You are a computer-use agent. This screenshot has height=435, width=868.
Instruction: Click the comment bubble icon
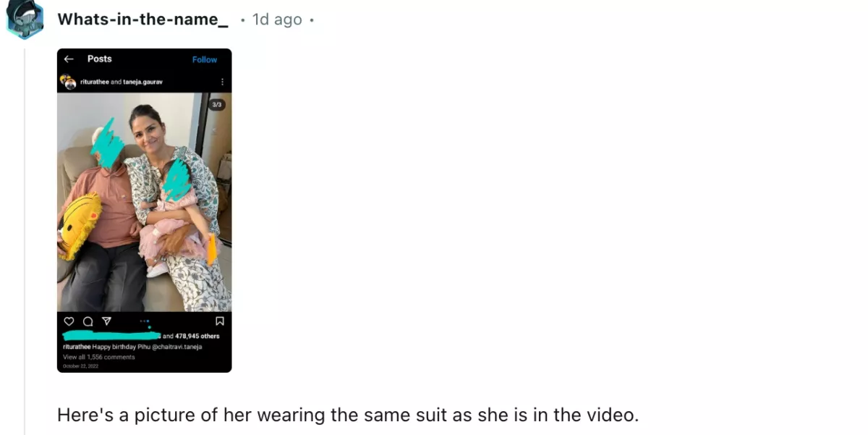point(88,321)
